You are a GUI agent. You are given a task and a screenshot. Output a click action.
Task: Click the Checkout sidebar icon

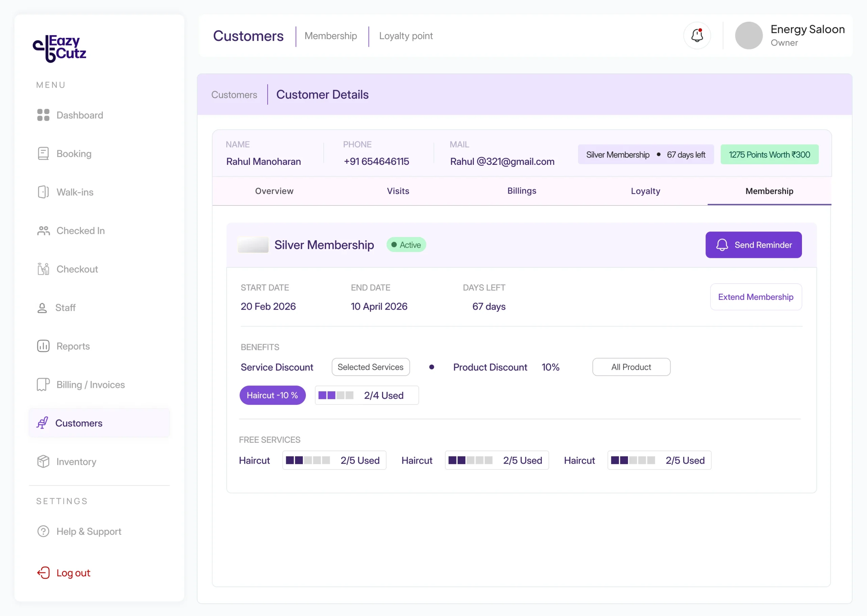click(x=43, y=269)
